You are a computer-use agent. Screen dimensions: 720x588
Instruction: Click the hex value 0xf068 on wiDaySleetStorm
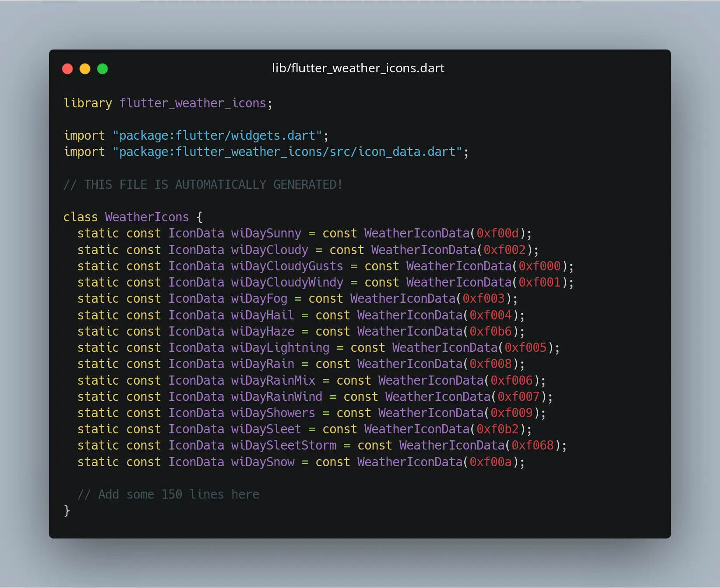[x=533, y=445]
